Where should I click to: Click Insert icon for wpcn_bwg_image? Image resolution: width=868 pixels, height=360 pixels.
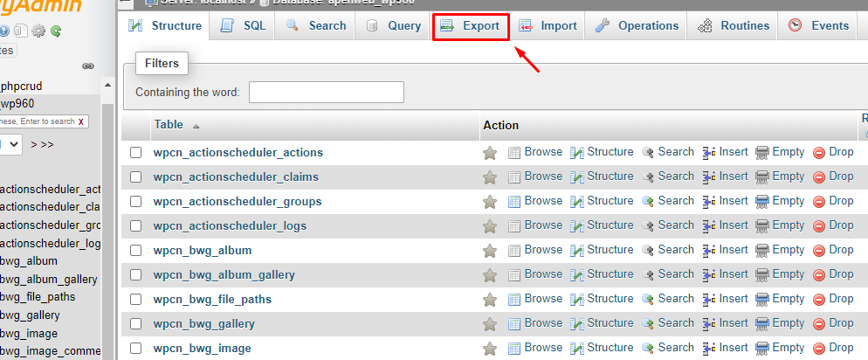(709, 348)
